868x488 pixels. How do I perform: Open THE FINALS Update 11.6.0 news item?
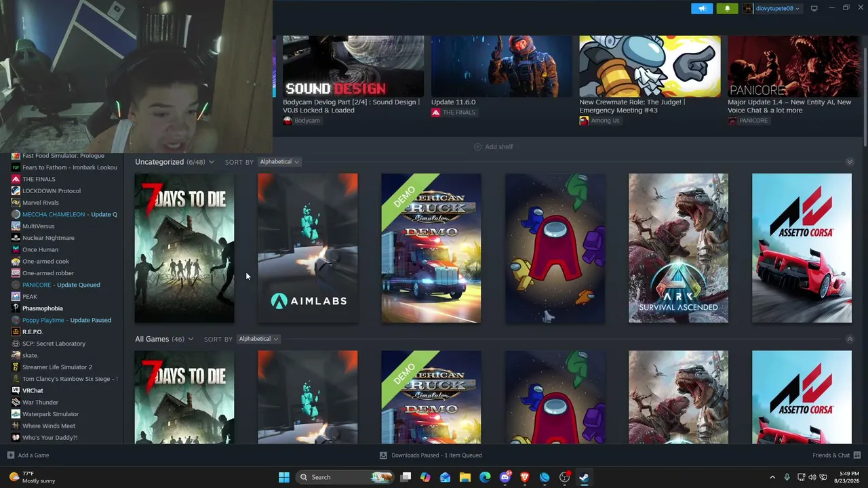[x=502, y=71]
